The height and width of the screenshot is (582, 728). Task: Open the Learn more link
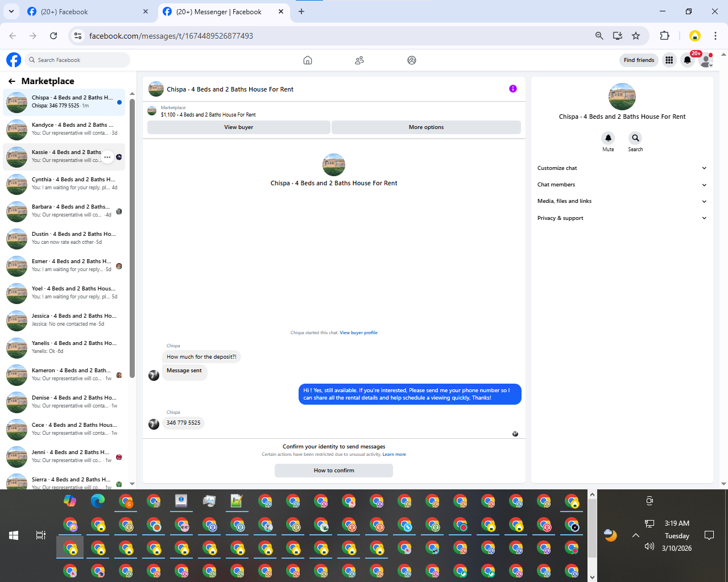(394, 455)
